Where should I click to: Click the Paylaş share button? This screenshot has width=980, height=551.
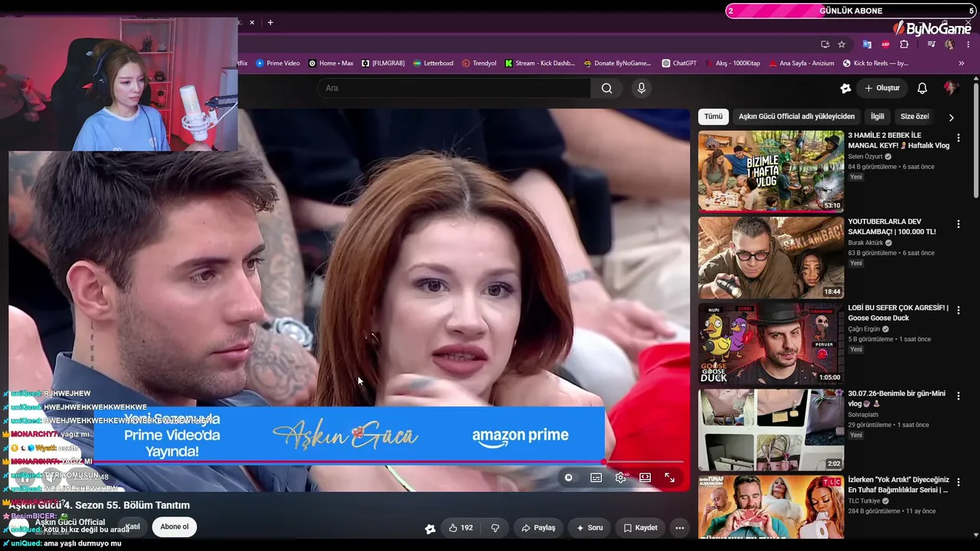[538, 528]
